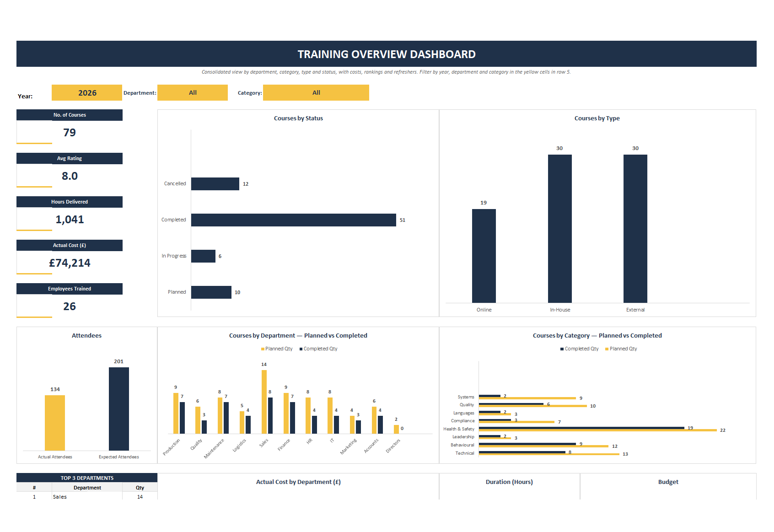Click the Attendees chart title

[86, 335]
